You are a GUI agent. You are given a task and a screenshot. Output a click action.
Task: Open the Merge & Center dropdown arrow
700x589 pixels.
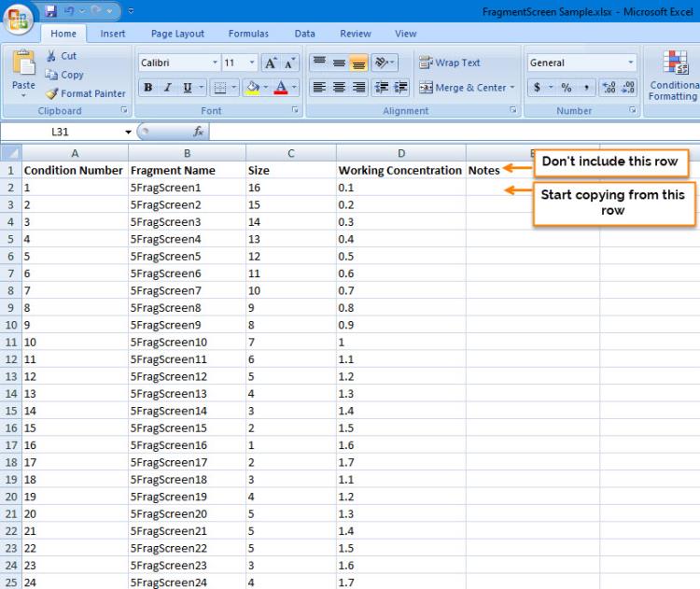(513, 88)
